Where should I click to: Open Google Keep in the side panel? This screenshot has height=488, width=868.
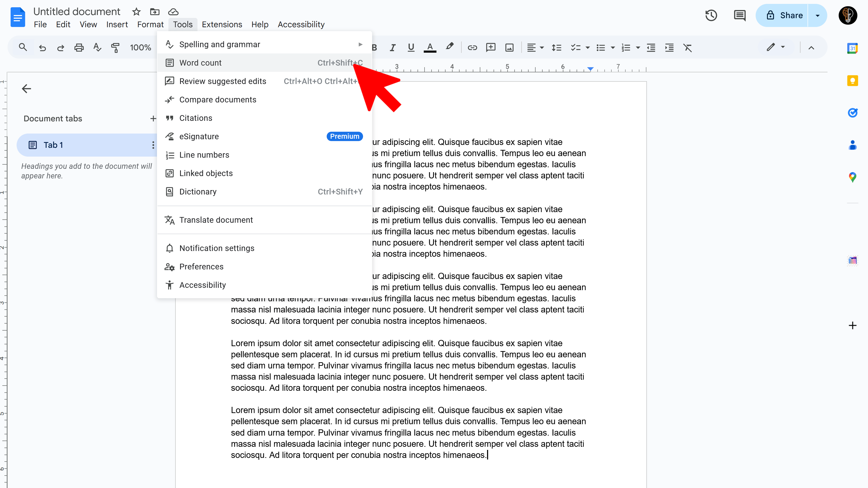pyautogui.click(x=853, y=80)
